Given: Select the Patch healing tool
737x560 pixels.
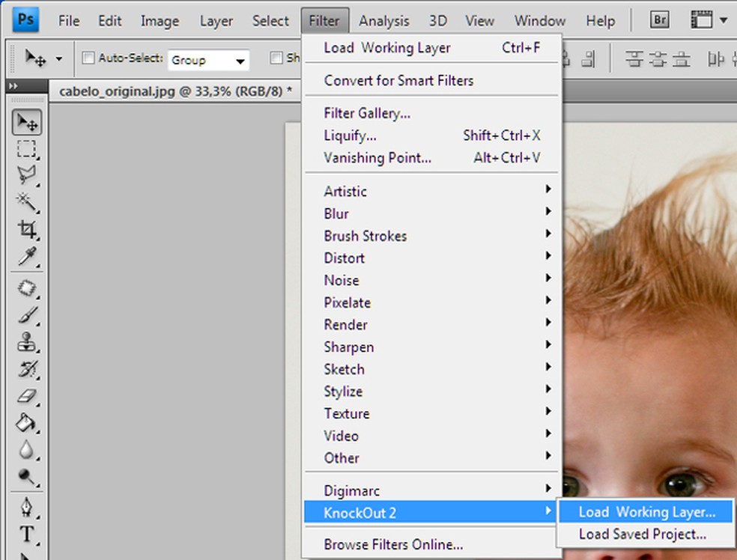Looking at the screenshot, I should (x=27, y=288).
